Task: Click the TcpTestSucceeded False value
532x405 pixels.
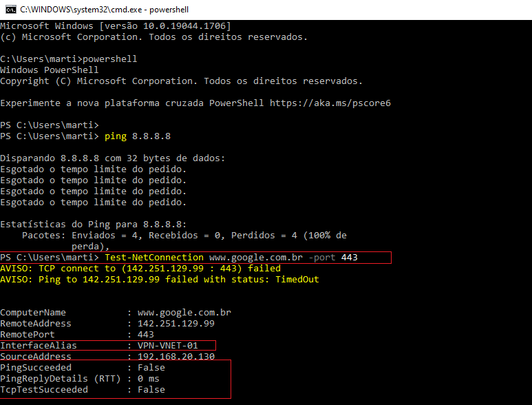Action: coord(151,390)
